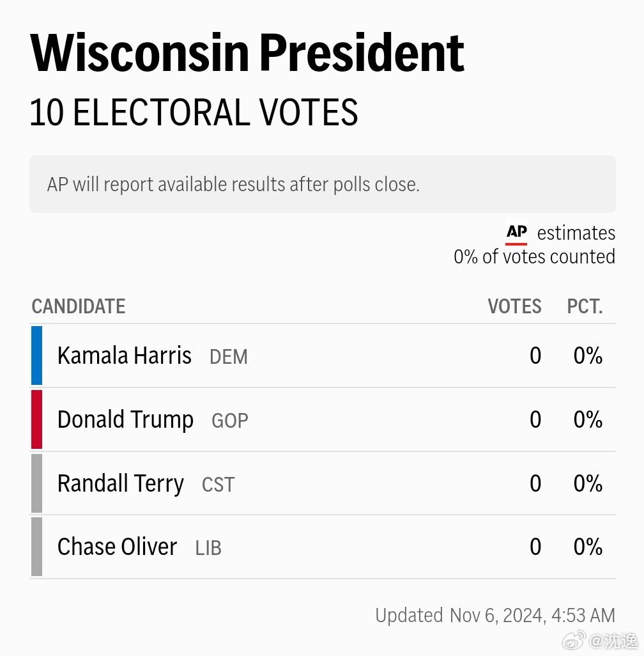The height and width of the screenshot is (656, 644).
Task: Select the Randall Terry candidate name
Action: click(x=121, y=483)
